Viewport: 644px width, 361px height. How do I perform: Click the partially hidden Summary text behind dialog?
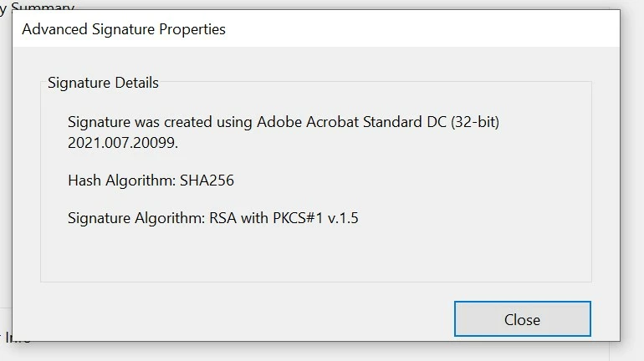43,7
